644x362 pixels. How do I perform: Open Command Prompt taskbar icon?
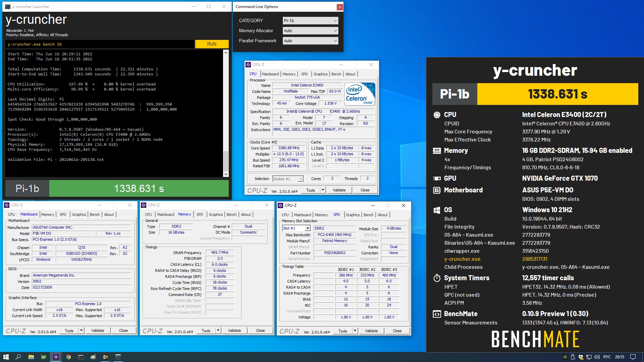(x=81, y=357)
